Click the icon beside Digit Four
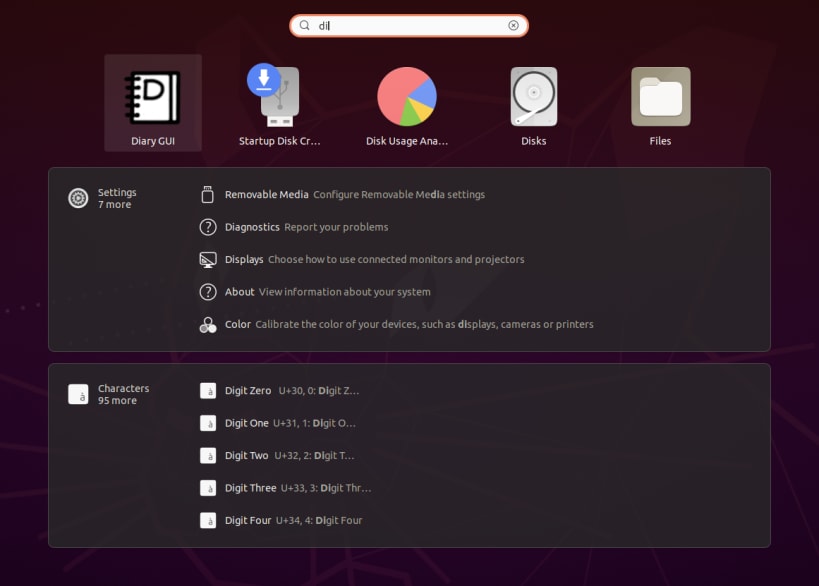The width and height of the screenshot is (819, 586). [208, 520]
